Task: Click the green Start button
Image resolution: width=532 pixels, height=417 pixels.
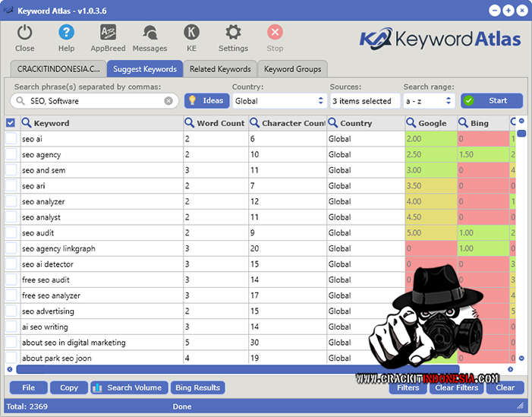Action: pos(491,100)
